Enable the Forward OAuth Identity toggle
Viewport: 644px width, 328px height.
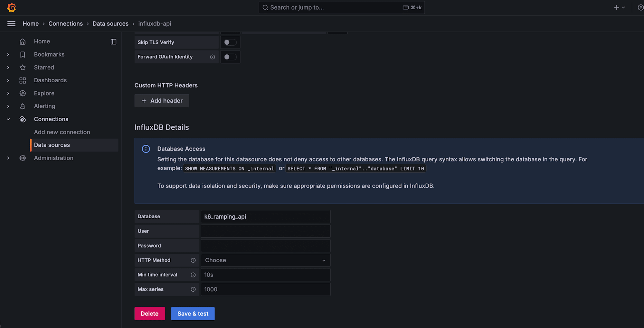point(230,57)
